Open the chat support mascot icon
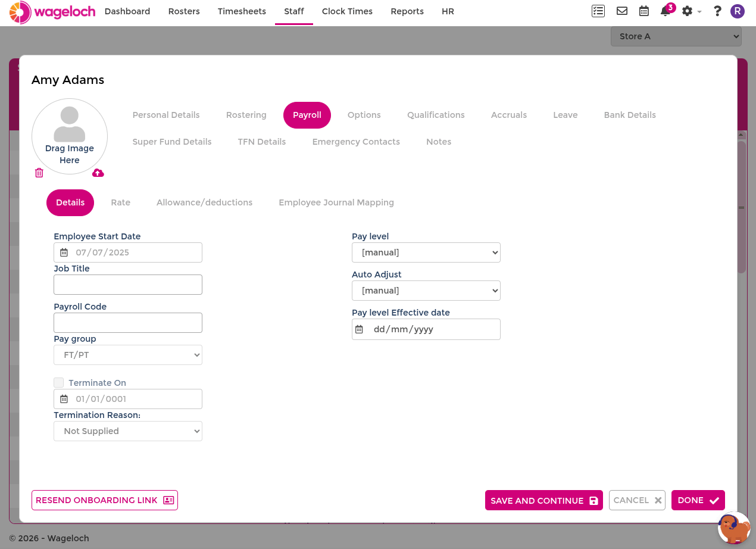This screenshot has width=756, height=549. (x=734, y=528)
